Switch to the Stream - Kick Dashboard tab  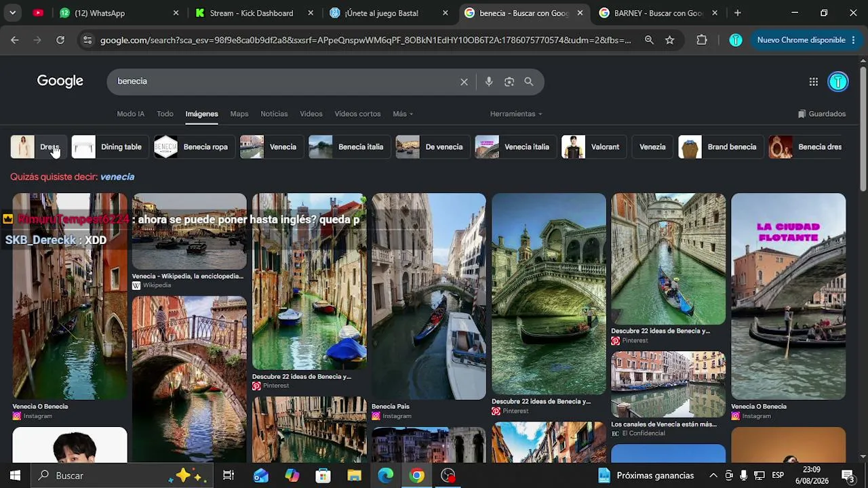(x=253, y=13)
